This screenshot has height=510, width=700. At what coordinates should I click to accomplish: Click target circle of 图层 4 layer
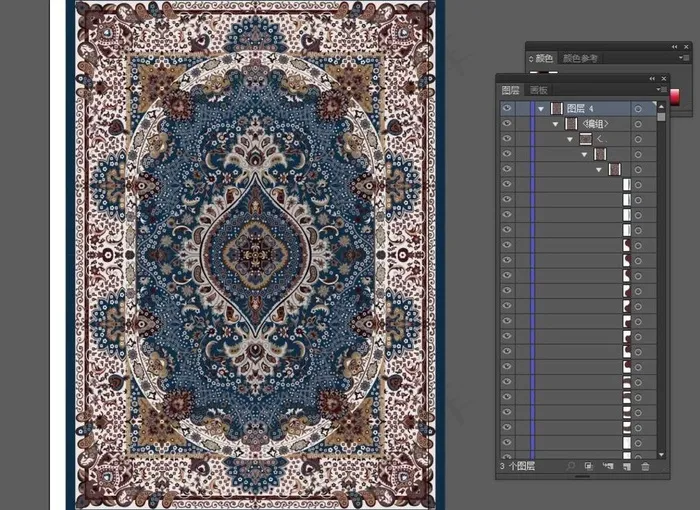[x=638, y=108]
